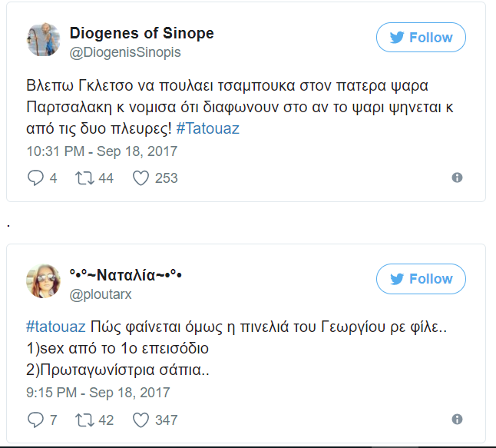Open Diogenes of Sinope profile name
The height and width of the screenshot is (448, 496).
point(141,33)
